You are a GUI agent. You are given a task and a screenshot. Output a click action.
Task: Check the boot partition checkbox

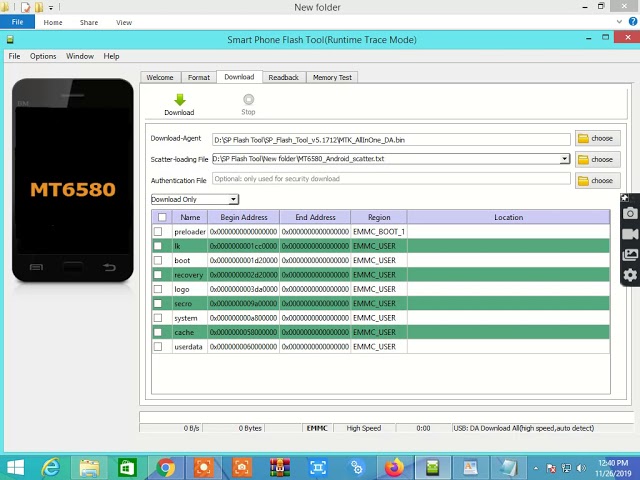pos(158,260)
